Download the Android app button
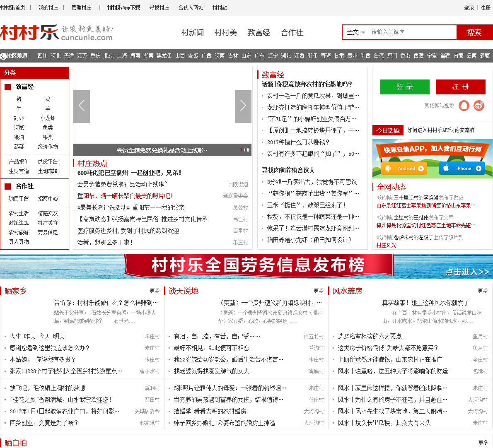The height and width of the screenshot is (448, 493). (404, 169)
